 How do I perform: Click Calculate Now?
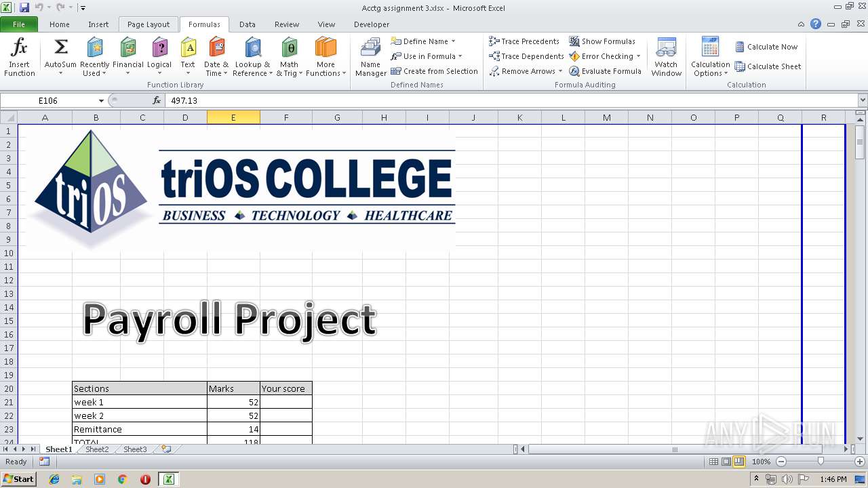pyautogui.click(x=766, y=47)
